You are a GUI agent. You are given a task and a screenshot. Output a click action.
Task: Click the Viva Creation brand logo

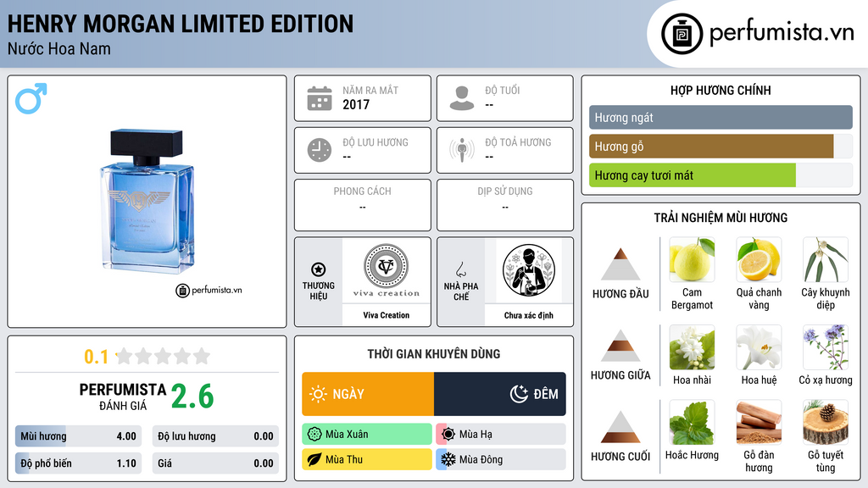387,270
